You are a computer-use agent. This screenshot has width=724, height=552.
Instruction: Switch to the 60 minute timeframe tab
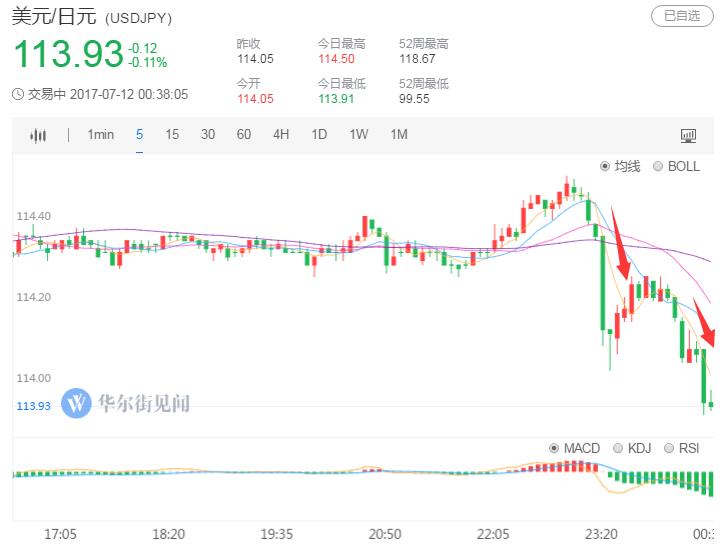coord(244,134)
